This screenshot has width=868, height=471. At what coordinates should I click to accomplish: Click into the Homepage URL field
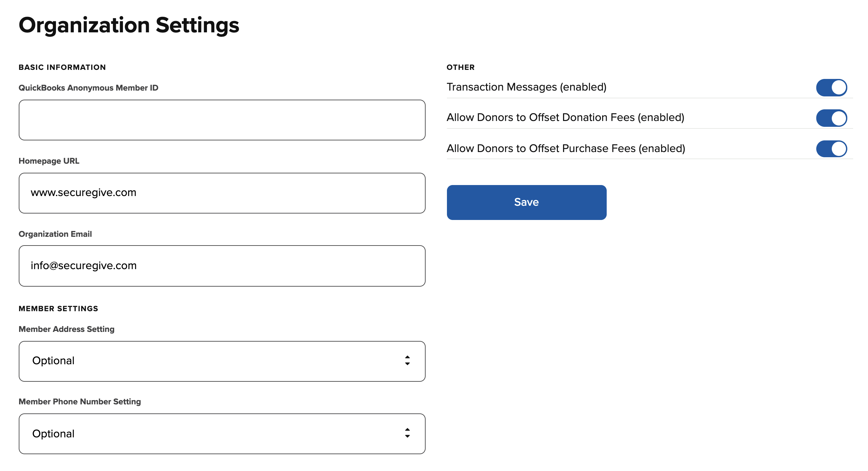click(222, 193)
